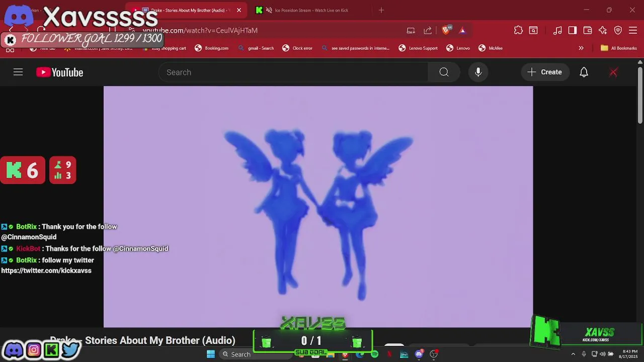
Task: Go to YouTube home via the logo
Action: [59, 72]
